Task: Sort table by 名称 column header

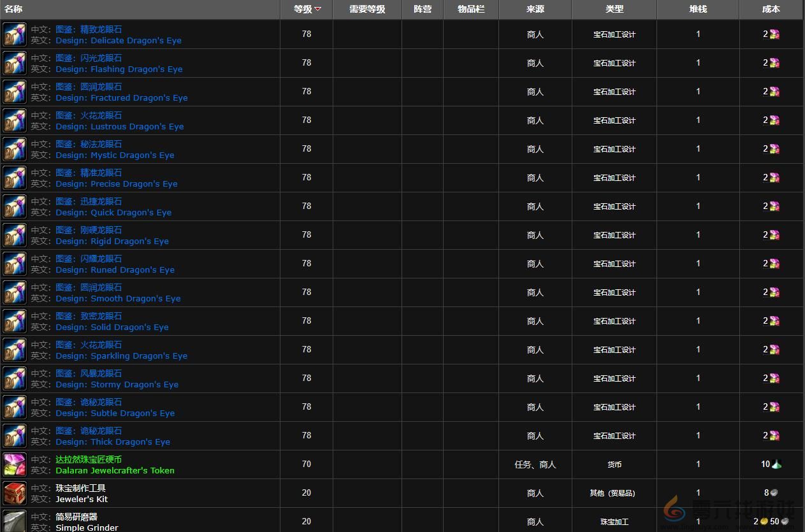Action: [x=13, y=10]
